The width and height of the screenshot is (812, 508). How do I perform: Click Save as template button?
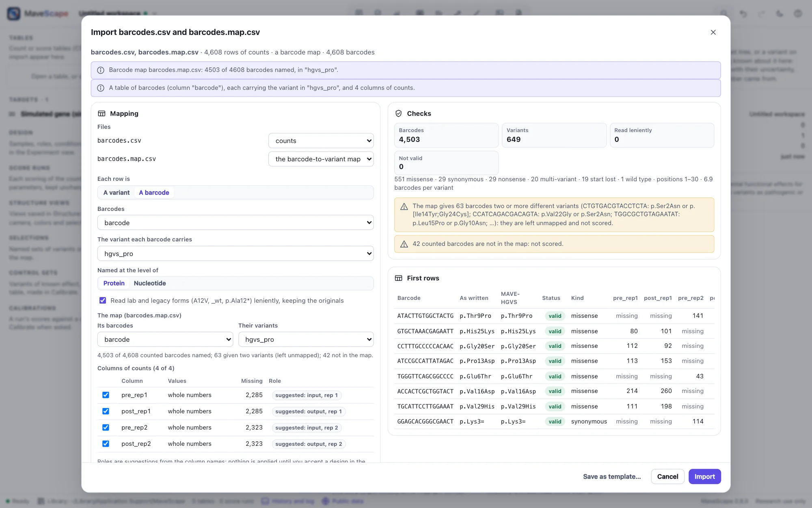tap(612, 477)
